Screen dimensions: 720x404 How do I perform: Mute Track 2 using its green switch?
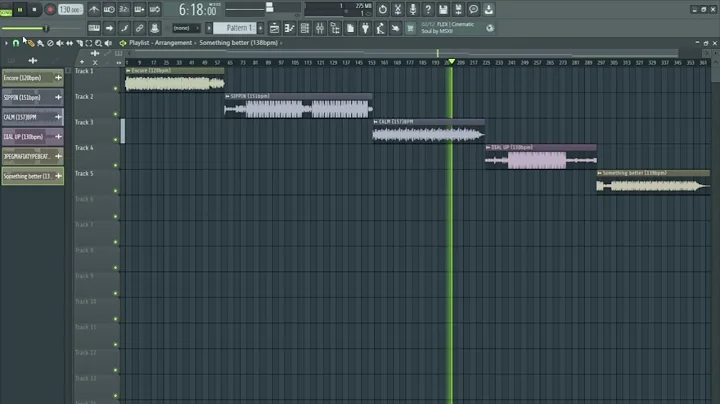(x=116, y=114)
